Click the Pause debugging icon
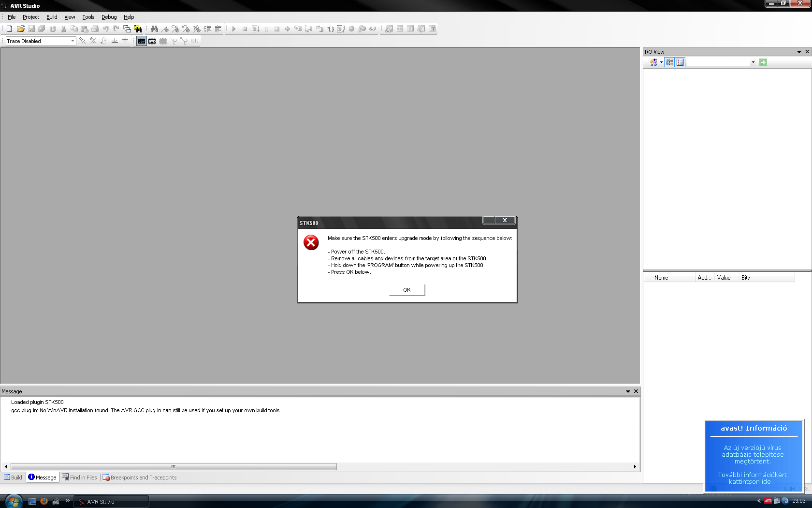The width and height of the screenshot is (812, 508). click(x=266, y=29)
